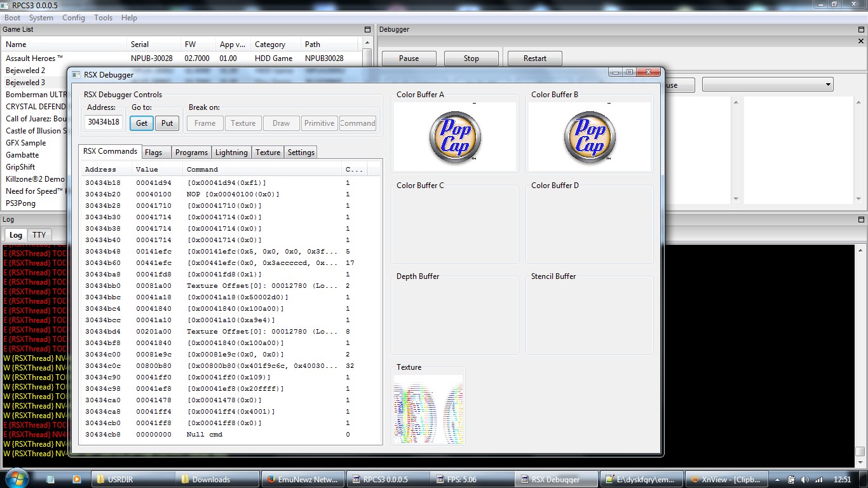868x488 pixels.
Task: Float the Debugger panel using its icon
Action: tap(861, 30)
